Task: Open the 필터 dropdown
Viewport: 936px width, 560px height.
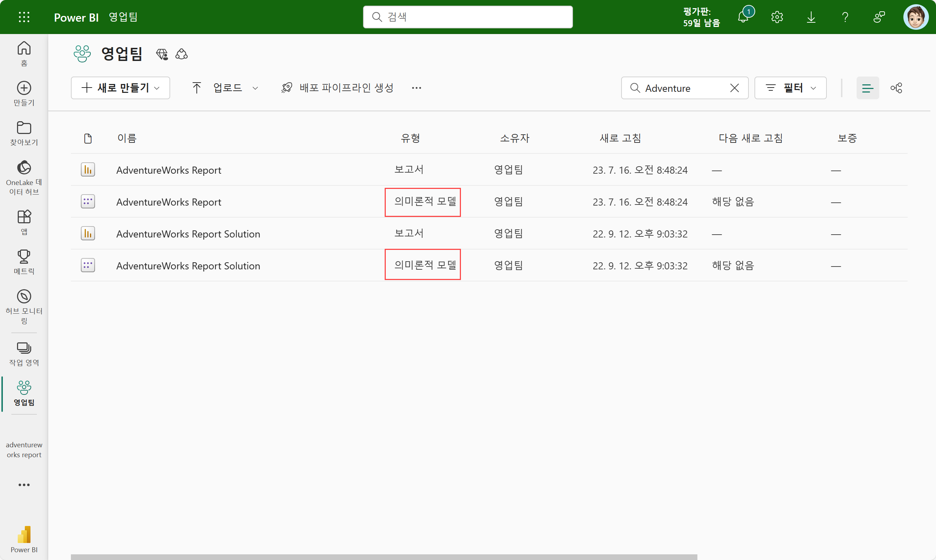Action: pyautogui.click(x=790, y=88)
